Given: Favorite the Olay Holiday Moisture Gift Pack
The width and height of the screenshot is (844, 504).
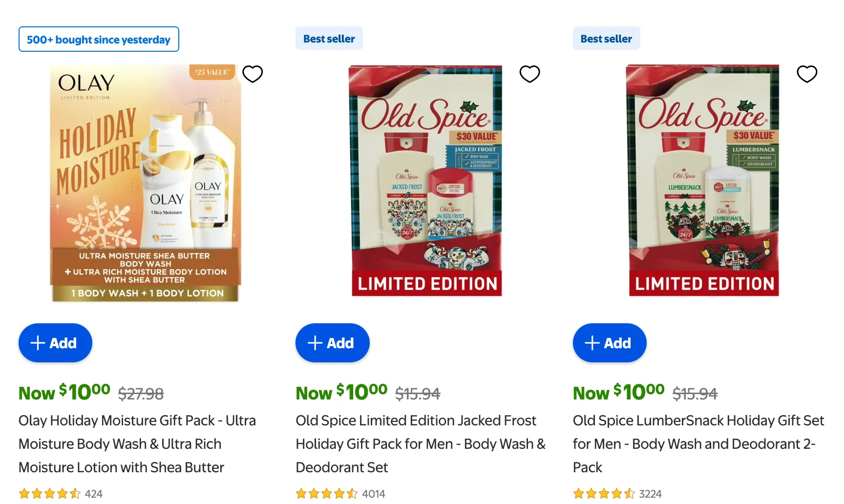Looking at the screenshot, I should (253, 74).
